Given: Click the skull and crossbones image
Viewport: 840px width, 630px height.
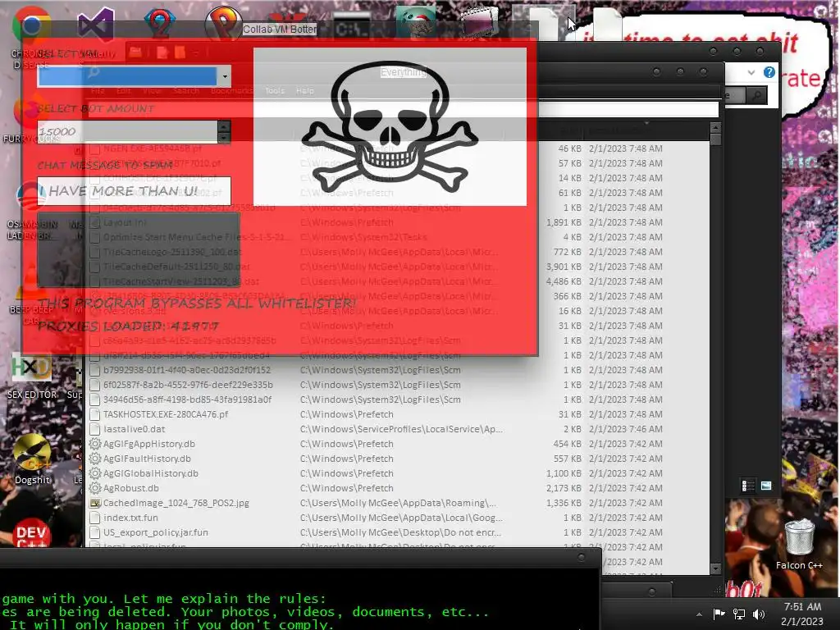Looking at the screenshot, I should pos(390,127).
